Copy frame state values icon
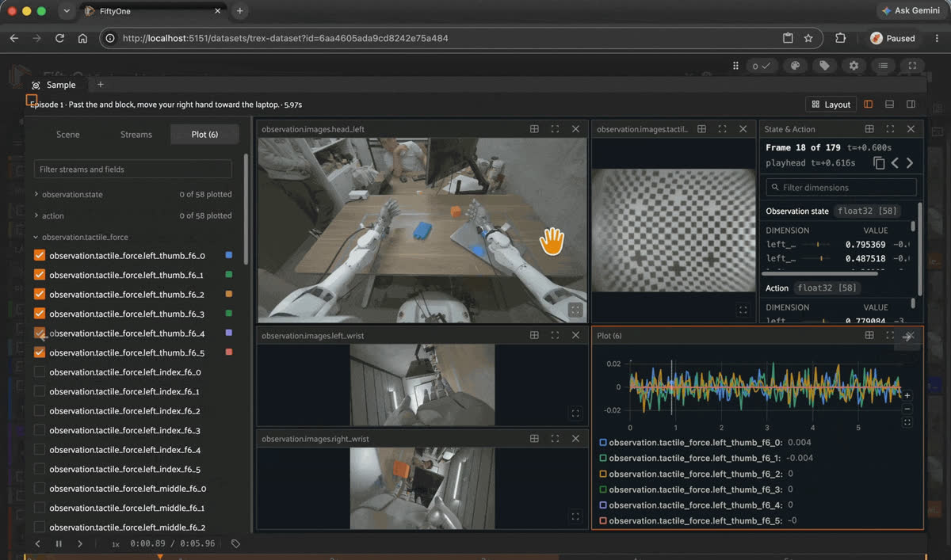Image resolution: width=951 pixels, height=560 pixels. pyautogui.click(x=879, y=162)
